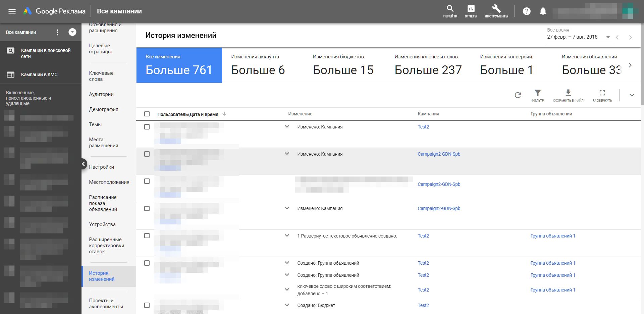Viewport: 644px width, 314px height.
Task: Tick the select-all checkbox in table header
Action: pos(147,114)
